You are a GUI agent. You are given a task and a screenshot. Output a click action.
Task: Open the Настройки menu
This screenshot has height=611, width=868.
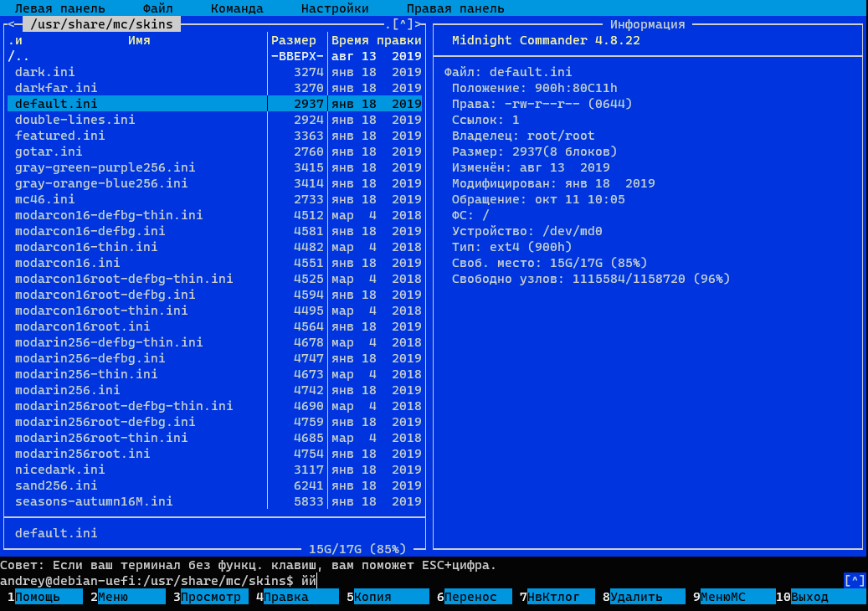pyautogui.click(x=335, y=8)
